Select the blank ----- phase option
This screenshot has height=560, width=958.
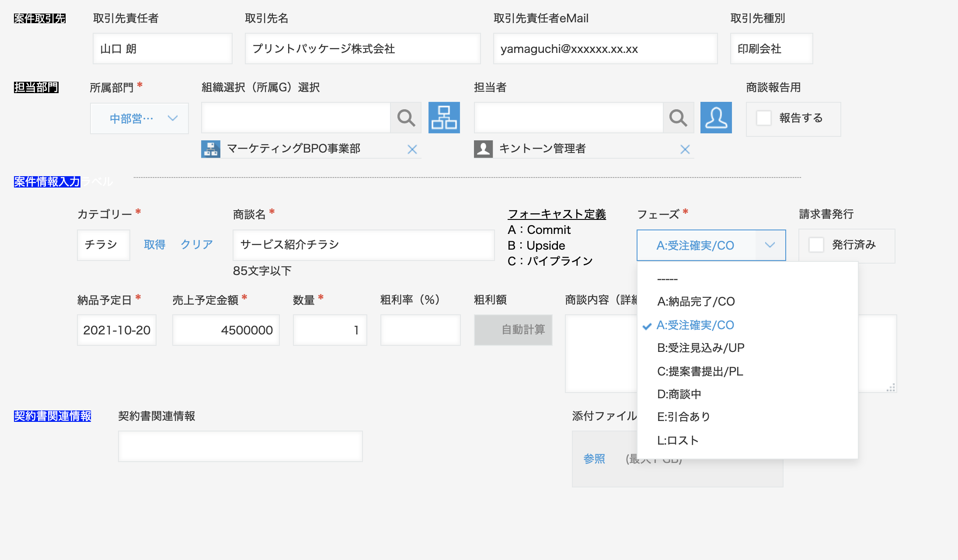tap(747, 279)
